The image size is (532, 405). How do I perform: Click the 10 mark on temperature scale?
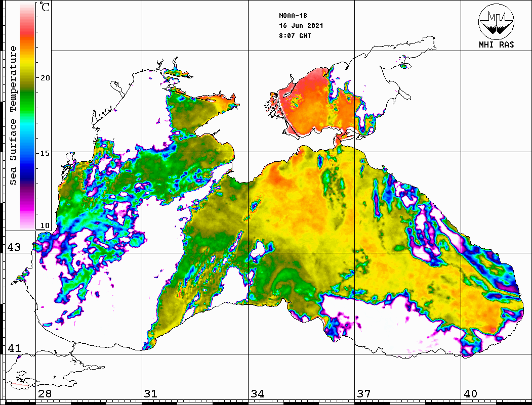click(45, 226)
